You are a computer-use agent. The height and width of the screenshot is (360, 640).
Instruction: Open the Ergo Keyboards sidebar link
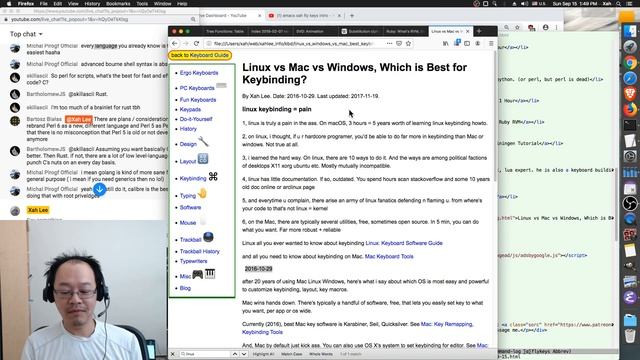pyautogui.click(x=199, y=73)
